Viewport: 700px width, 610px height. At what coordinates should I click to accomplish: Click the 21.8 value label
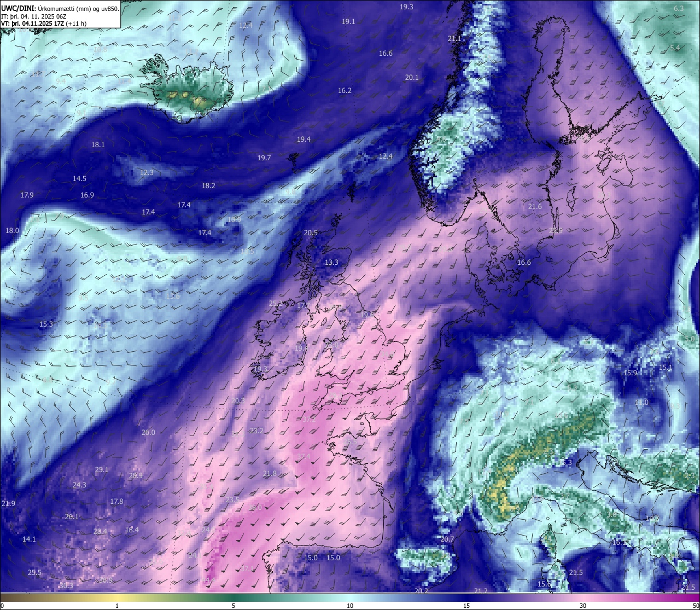[270, 473]
